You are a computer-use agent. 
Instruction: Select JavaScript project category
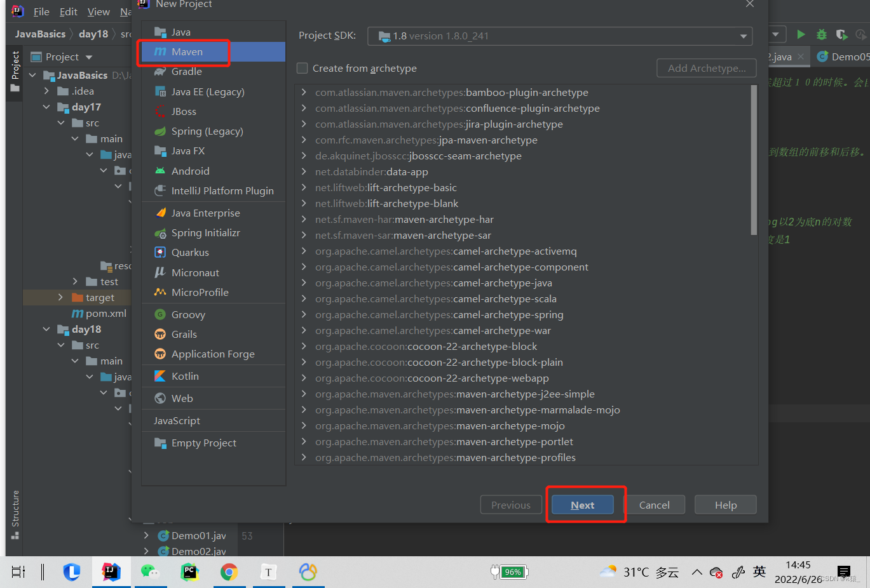214,420
